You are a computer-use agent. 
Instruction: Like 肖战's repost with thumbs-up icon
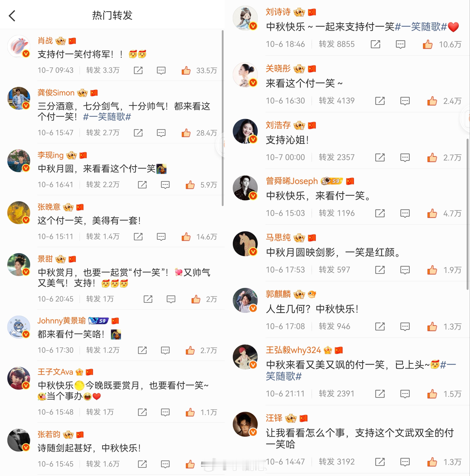pos(186,70)
